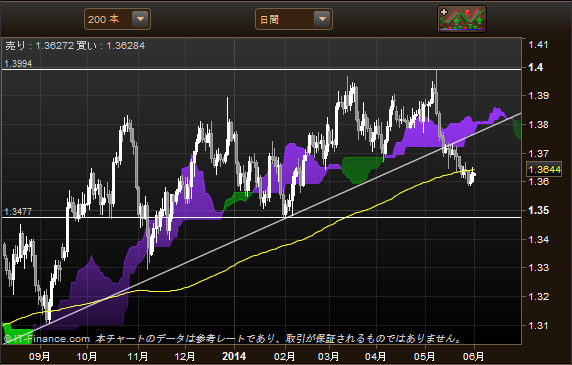Click the green cloud at chart bottom-left corner
Viewport: 572px width, 365px height.
click(17, 333)
